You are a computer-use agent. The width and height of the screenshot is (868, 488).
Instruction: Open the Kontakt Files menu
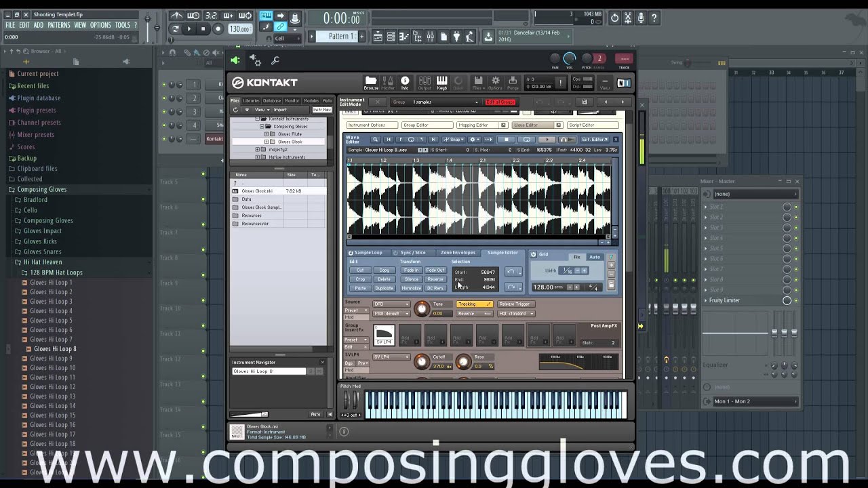478,83
